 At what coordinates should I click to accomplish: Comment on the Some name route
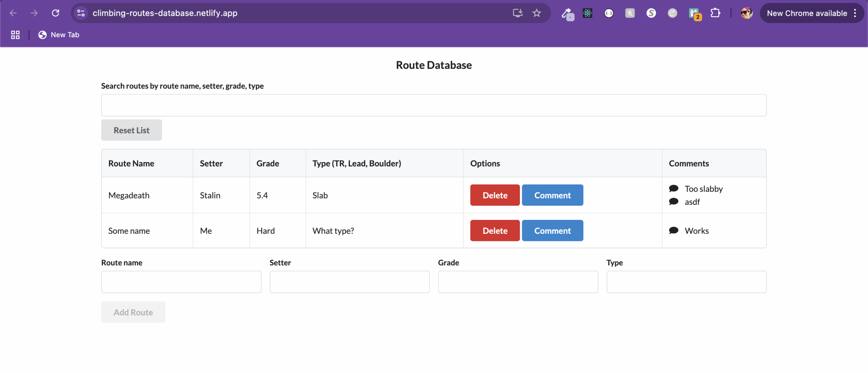552,230
